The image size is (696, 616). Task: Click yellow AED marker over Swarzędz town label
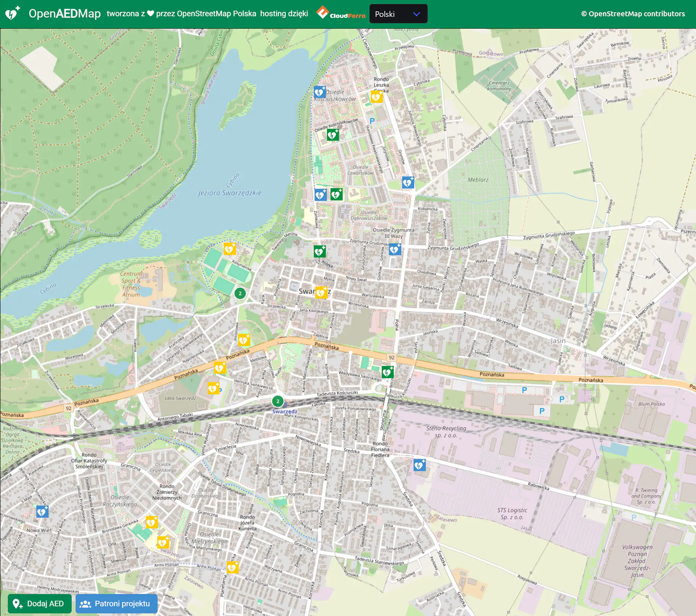coord(321,292)
